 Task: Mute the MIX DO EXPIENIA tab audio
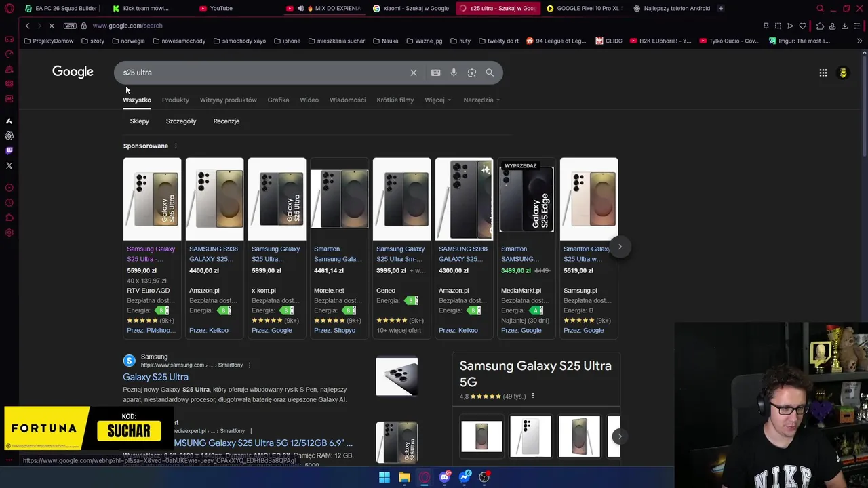(300, 8)
